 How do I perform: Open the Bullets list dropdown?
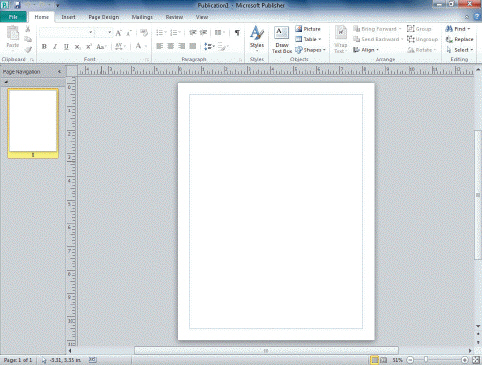click(x=161, y=33)
